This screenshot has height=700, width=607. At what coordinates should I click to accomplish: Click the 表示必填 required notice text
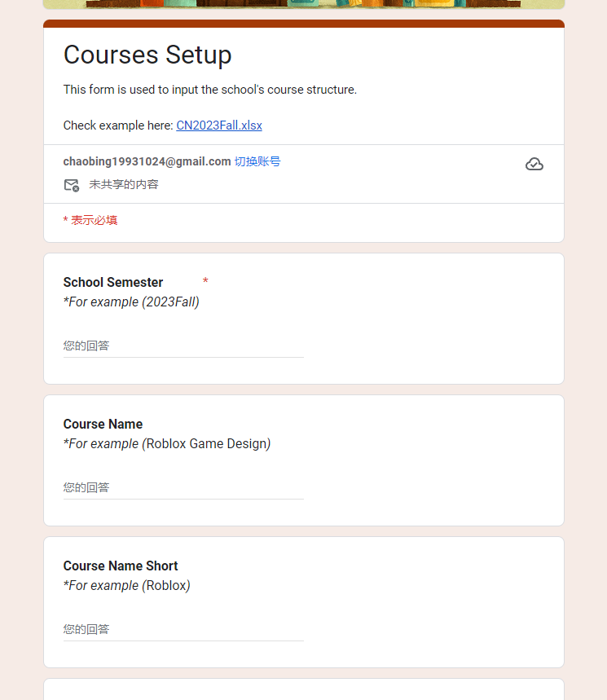click(94, 220)
